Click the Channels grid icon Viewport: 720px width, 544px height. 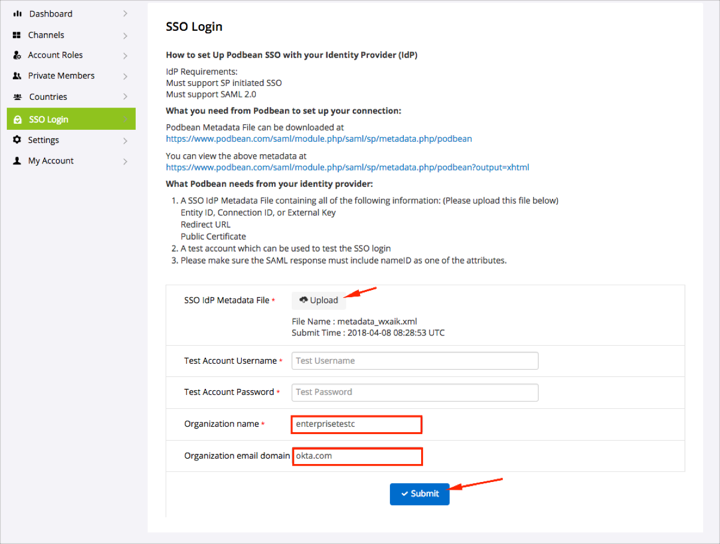point(17,35)
